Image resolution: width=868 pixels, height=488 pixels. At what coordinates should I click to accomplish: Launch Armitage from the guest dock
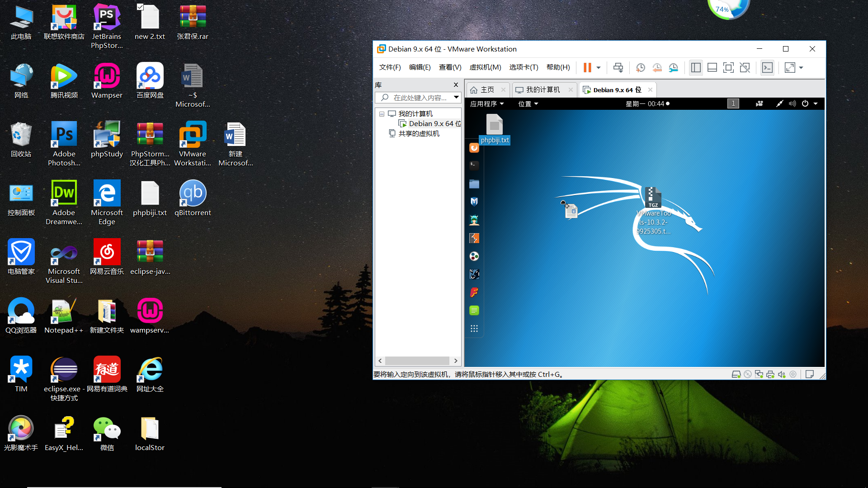coord(474,220)
